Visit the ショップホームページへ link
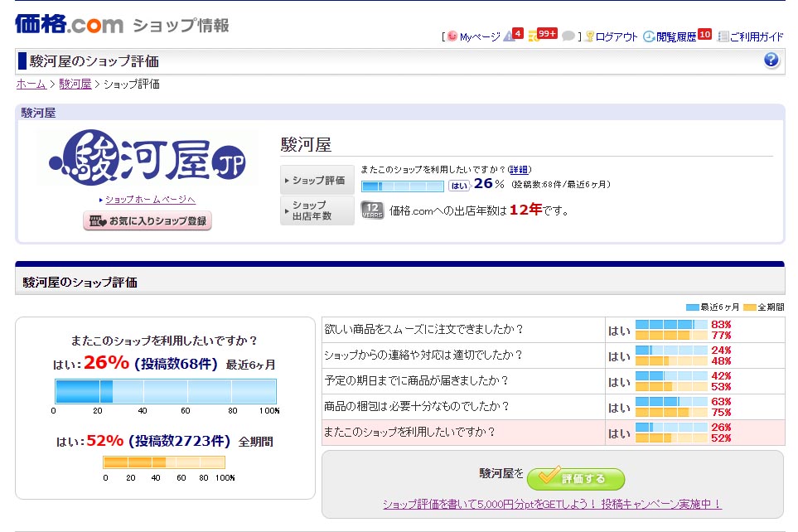 tap(150, 200)
